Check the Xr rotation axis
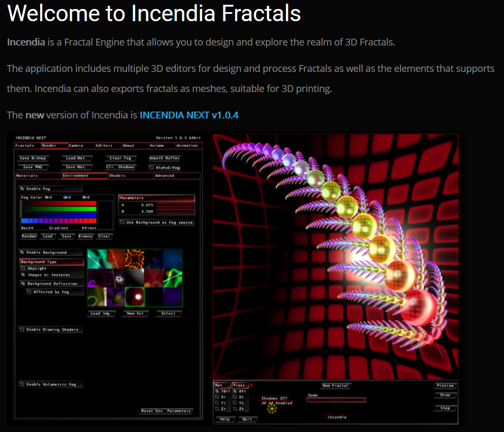The height and width of the screenshot is (432, 504). [217, 397]
